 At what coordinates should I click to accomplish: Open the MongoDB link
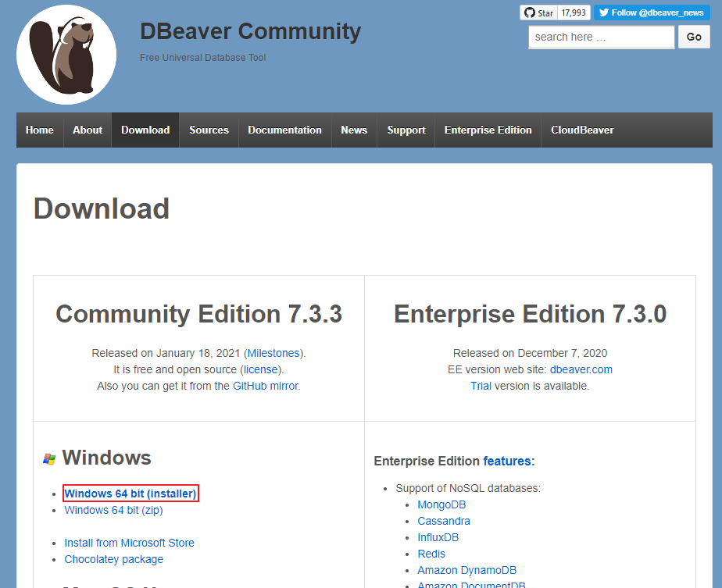click(441, 504)
